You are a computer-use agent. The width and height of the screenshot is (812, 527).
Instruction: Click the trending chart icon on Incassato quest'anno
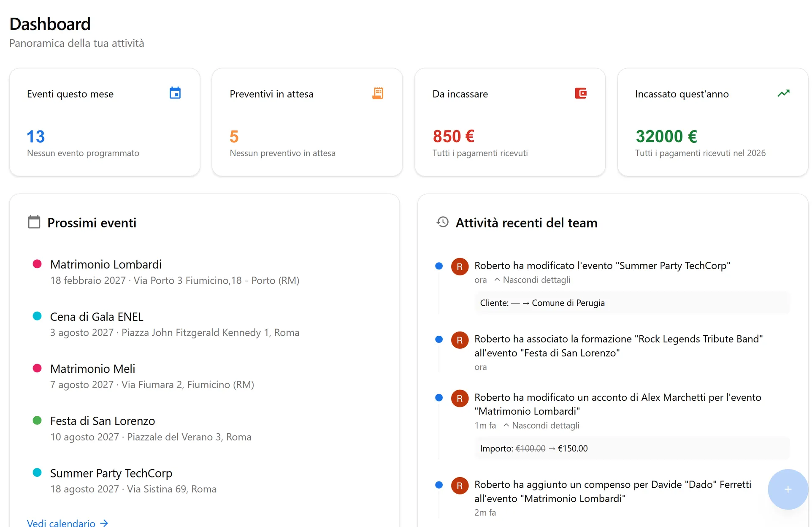[783, 93]
